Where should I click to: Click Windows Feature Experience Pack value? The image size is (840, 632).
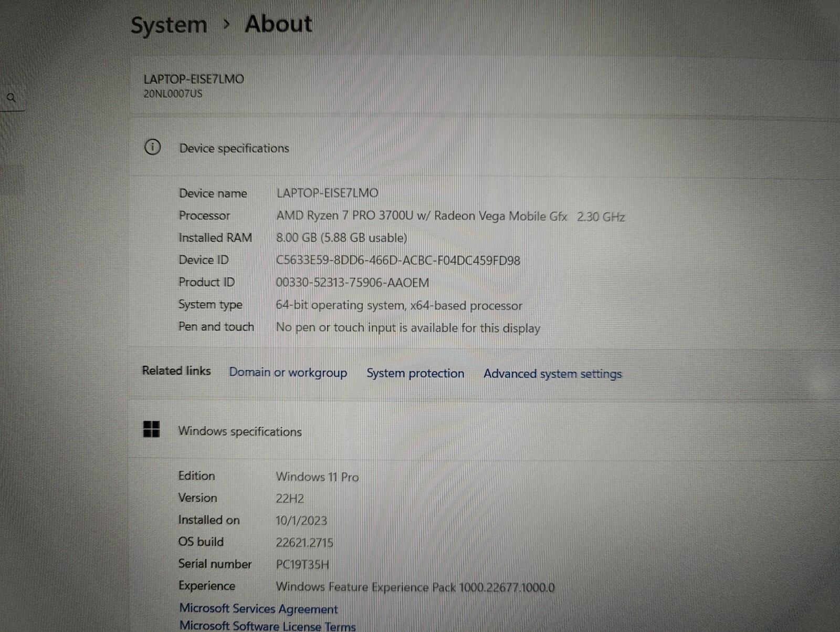click(x=415, y=587)
